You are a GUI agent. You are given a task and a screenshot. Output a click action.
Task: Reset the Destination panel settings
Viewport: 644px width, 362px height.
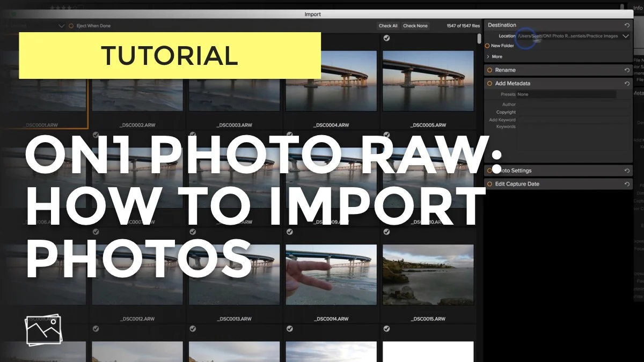(x=626, y=25)
